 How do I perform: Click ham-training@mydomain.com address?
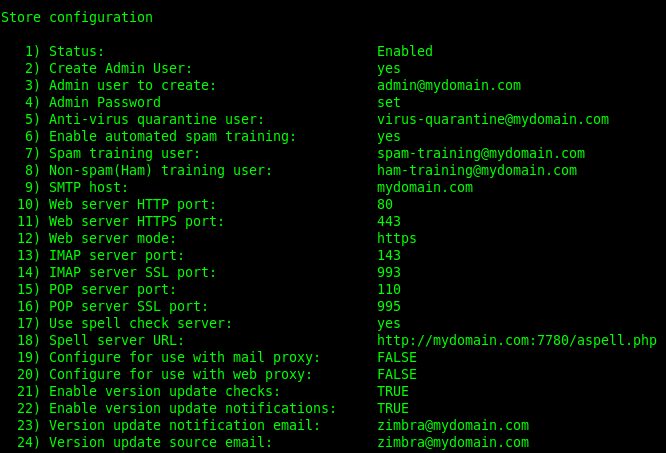point(477,171)
